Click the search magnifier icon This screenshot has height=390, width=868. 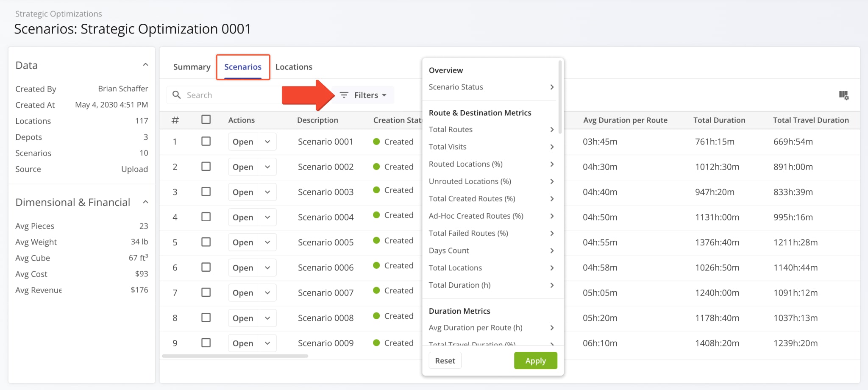pos(177,95)
